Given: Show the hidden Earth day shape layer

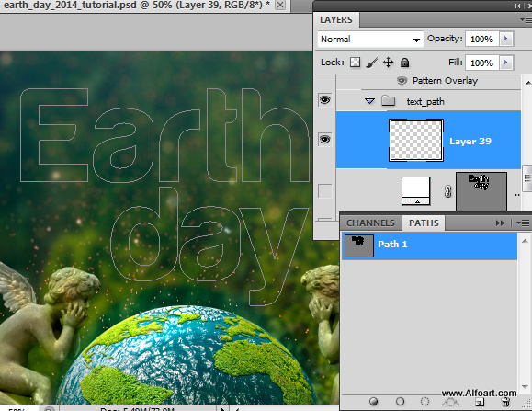Looking at the screenshot, I should tap(324, 191).
